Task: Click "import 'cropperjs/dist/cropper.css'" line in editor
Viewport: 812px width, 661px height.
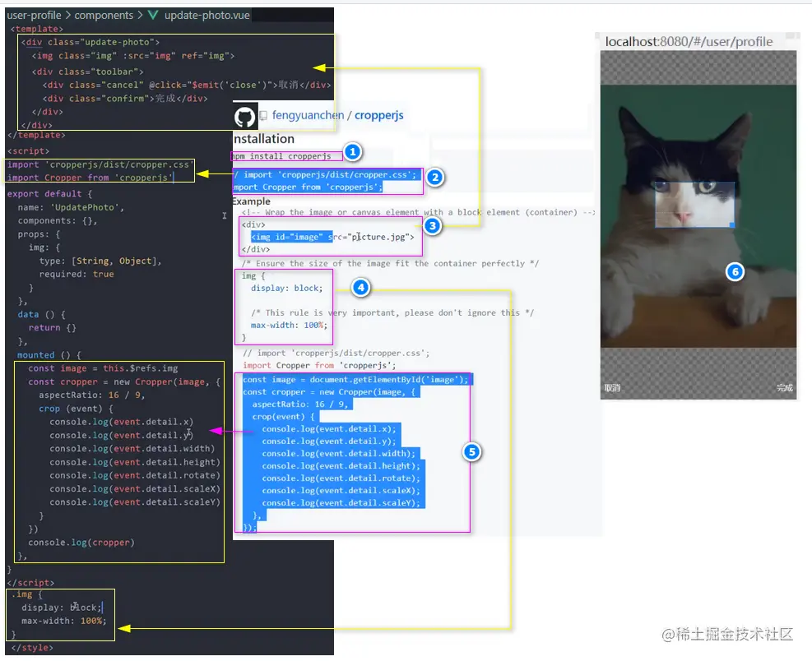Action: tap(99, 164)
